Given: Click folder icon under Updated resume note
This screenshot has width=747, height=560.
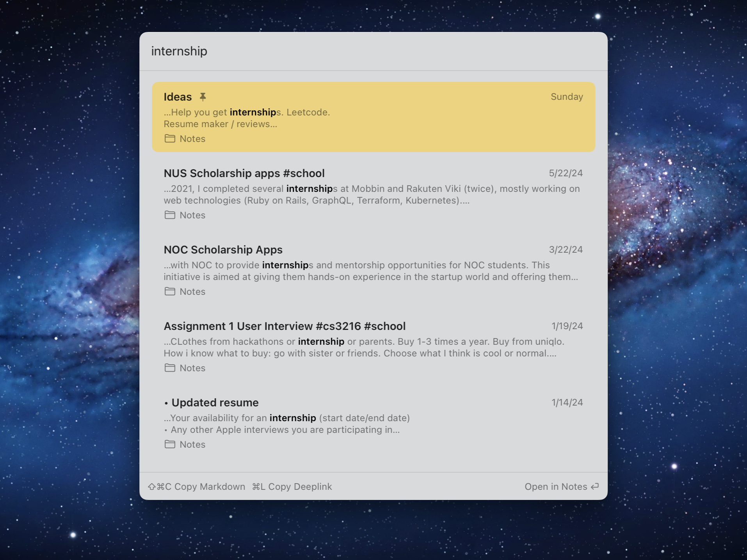Looking at the screenshot, I should pyautogui.click(x=170, y=444).
